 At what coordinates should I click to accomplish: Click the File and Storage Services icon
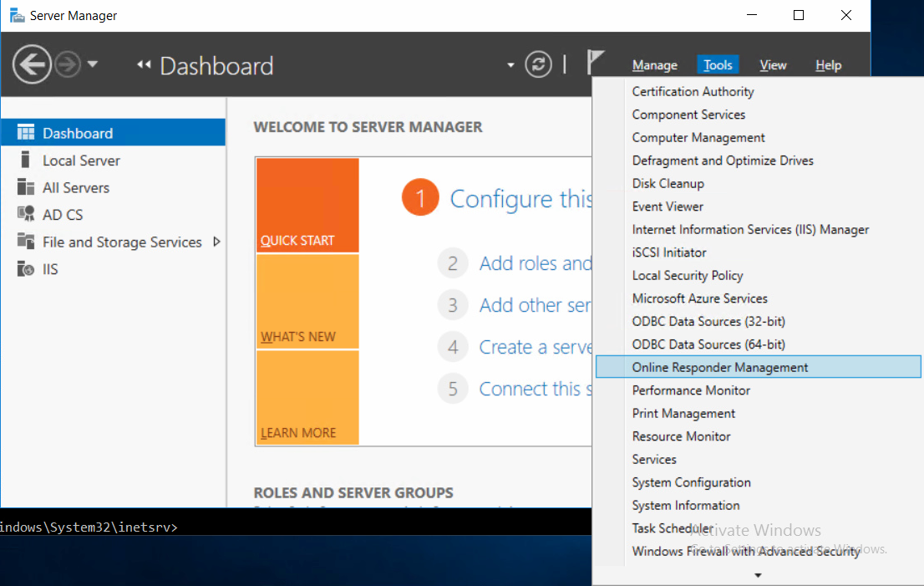pos(26,241)
